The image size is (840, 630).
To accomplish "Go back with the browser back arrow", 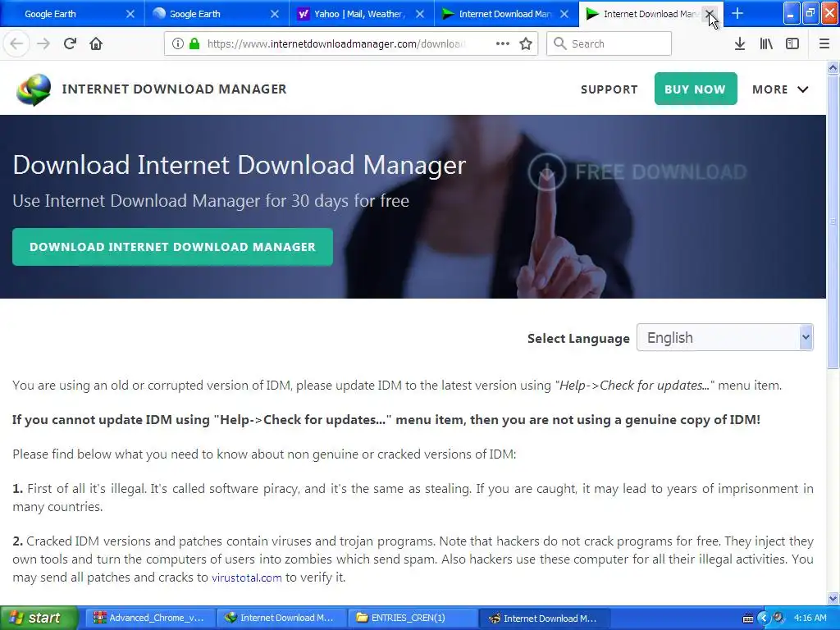I will coord(16,43).
